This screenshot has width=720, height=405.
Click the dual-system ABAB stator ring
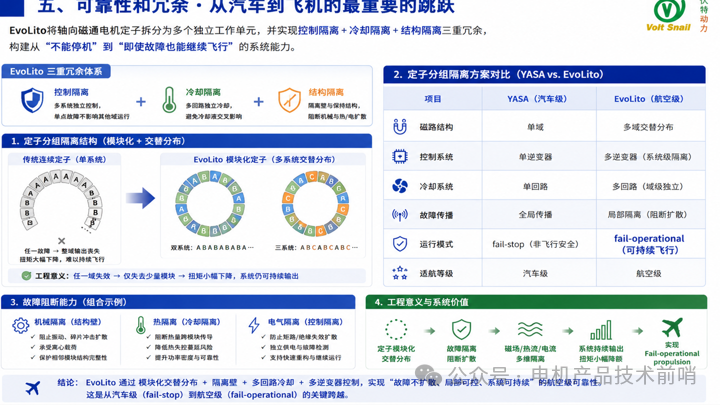click(210, 203)
